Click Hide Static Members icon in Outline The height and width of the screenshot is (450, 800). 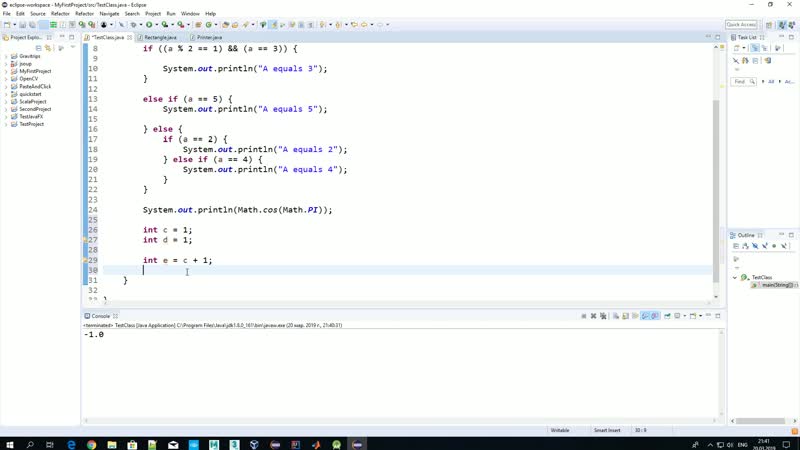click(x=765, y=246)
